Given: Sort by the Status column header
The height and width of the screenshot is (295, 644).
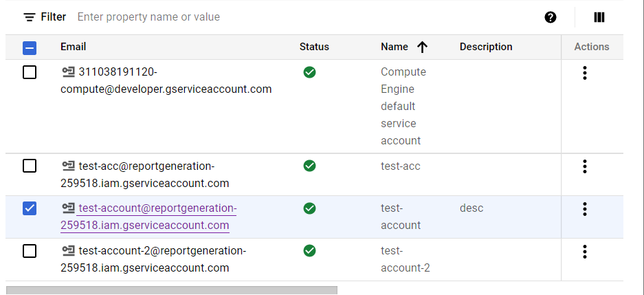Looking at the screenshot, I should [x=314, y=47].
